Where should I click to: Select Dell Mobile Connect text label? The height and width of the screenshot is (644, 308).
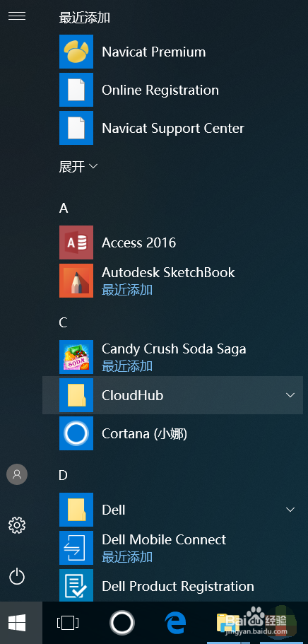(x=164, y=539)
